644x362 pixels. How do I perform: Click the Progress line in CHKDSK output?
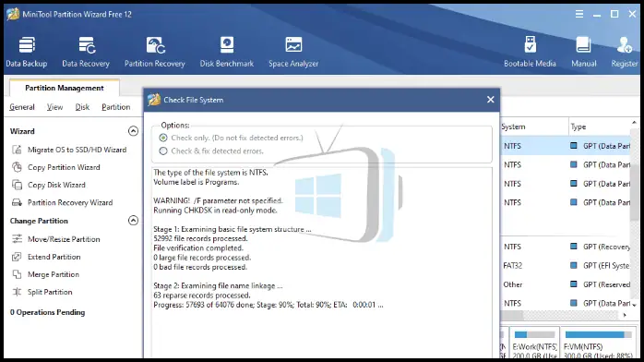268,305
